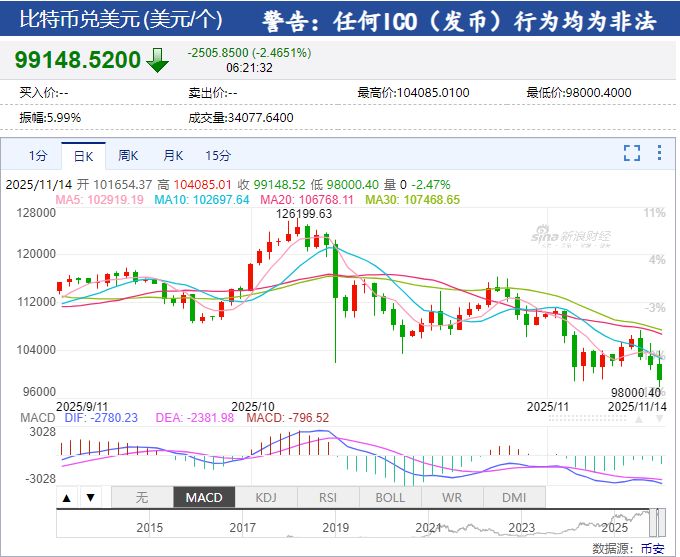Open the 币安 data source link
The height and width of the screenshot is (557, 680).
[x=652, y=548]
